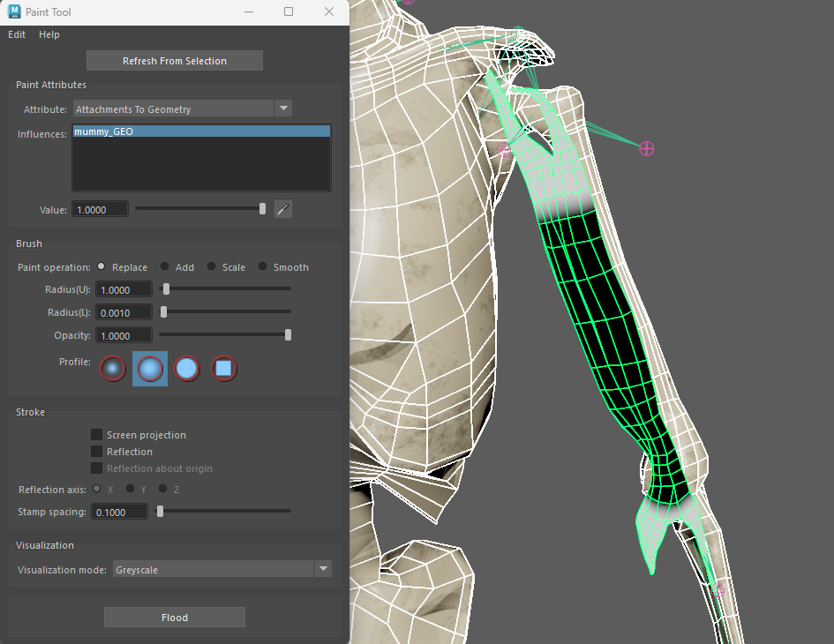Select the solid circular brush profile
Viewport: 834px width, 644px height.
click(x=186, y=368)
